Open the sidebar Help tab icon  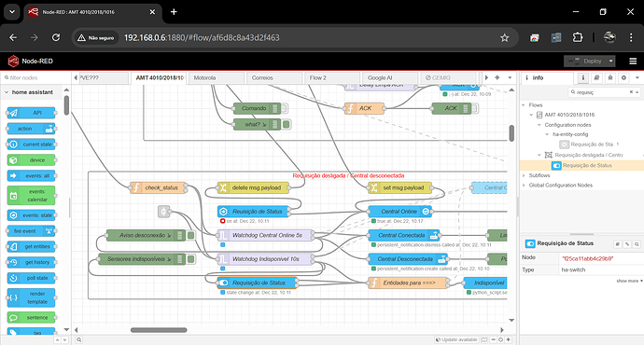(x=596, y=77)
